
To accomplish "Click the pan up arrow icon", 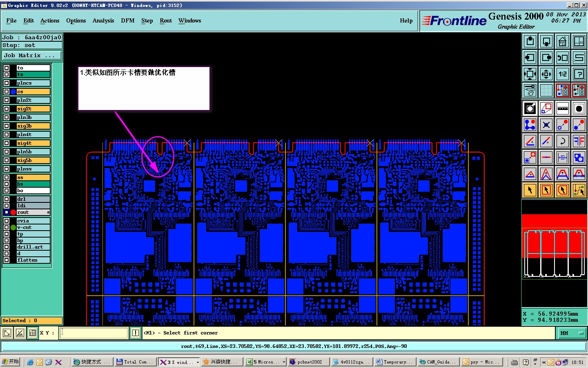I will (530, 41).
